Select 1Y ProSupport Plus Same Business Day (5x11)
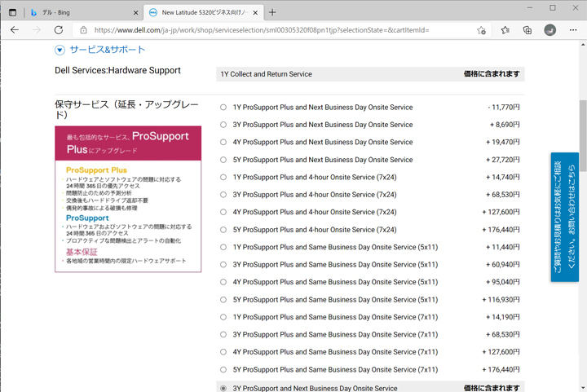This screenshot has height=392, width=587. (223, 247)
